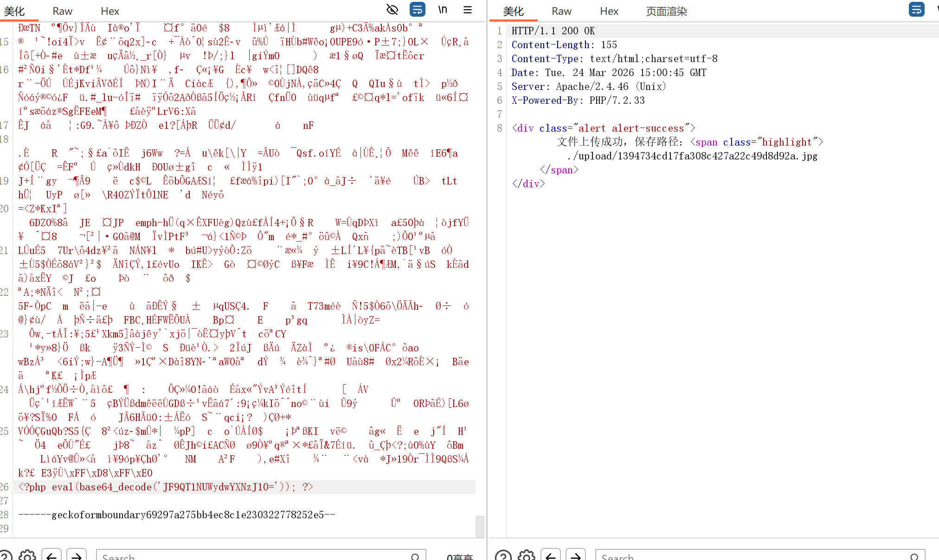This screenshot has height=560, width=939.
Task: Switch request view to Hex tab
Action: [x=110, y=11]
